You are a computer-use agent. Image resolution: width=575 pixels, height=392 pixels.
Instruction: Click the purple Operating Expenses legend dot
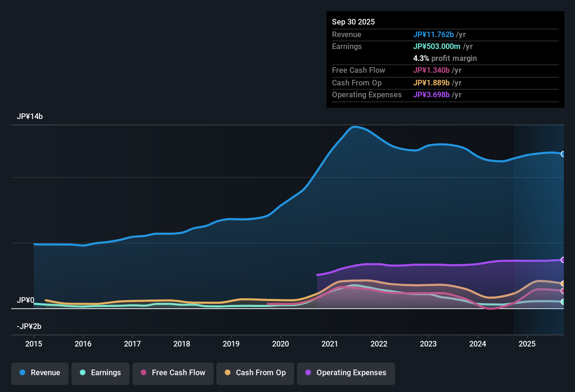[308, 373]
